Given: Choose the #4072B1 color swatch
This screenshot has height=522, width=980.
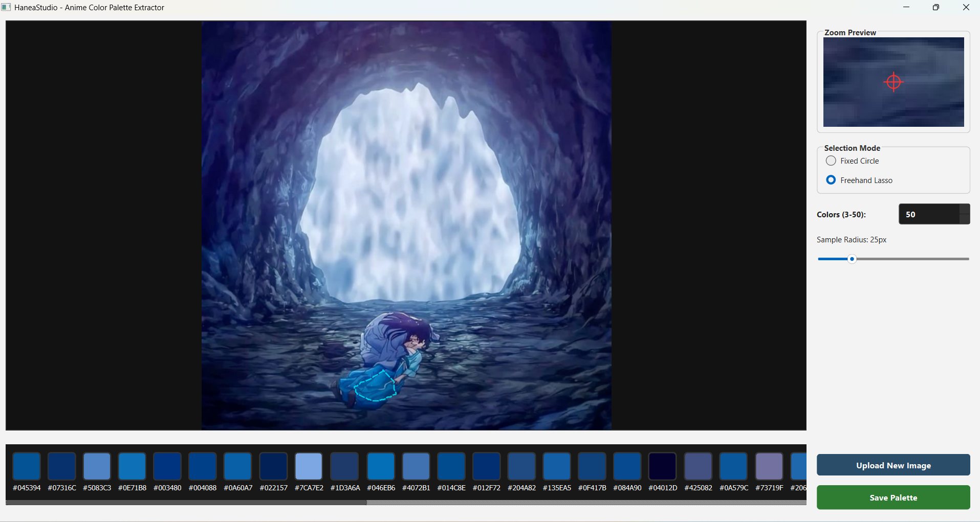Looking at the screenshot, I should pos(416,466).
